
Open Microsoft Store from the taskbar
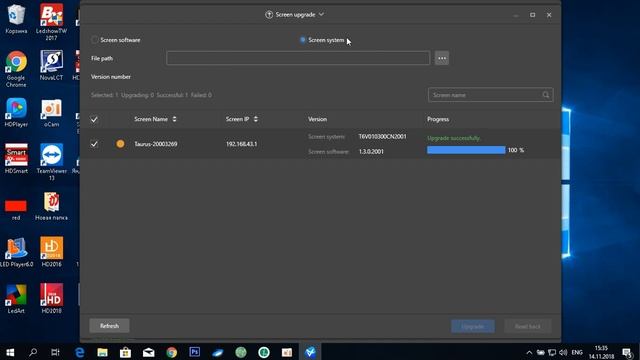click(x=125, y=352)
